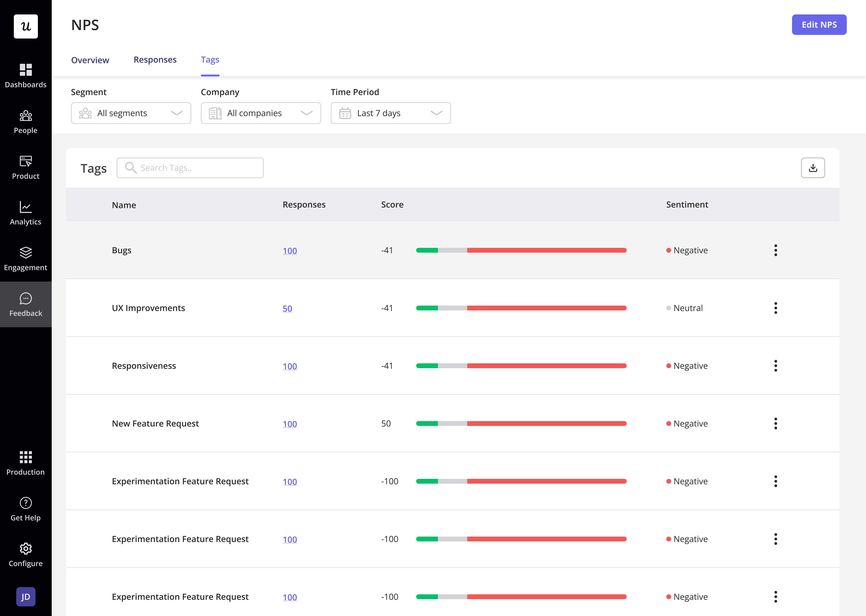Click the score bar for Bugs

tap(521, 250)
